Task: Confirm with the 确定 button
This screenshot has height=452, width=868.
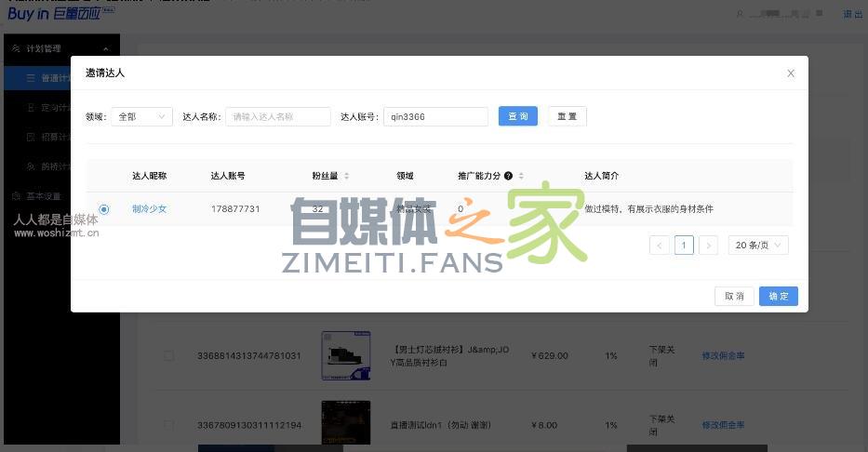Action: [779, 296]
